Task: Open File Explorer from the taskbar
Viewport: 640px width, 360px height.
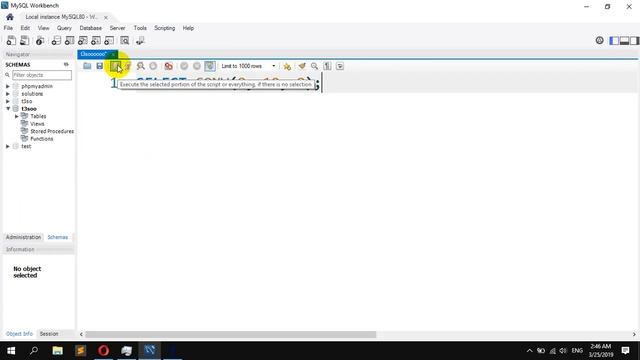Action: 57,351
